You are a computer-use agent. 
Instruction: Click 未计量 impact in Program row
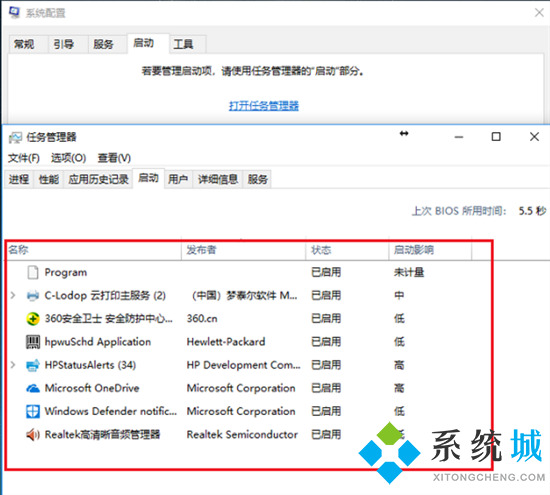click(409, 272)
